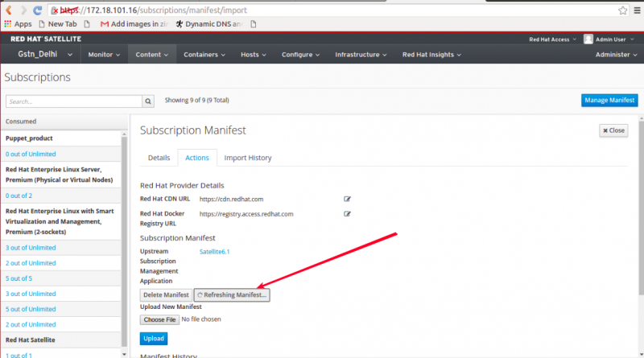644x358 pixels.
Task: Open the Infrastructure menu
Action: pyautogui.click(x=361, y=55)
